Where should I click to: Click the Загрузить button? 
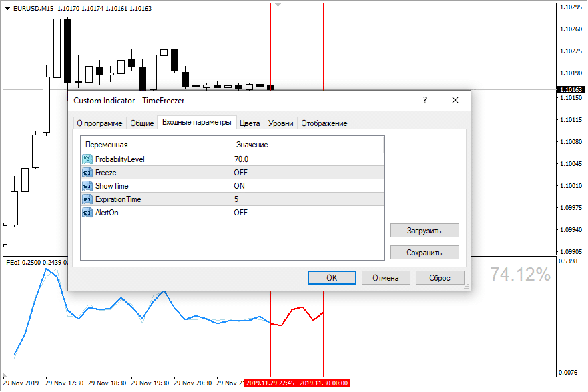[x=424, y=231]
